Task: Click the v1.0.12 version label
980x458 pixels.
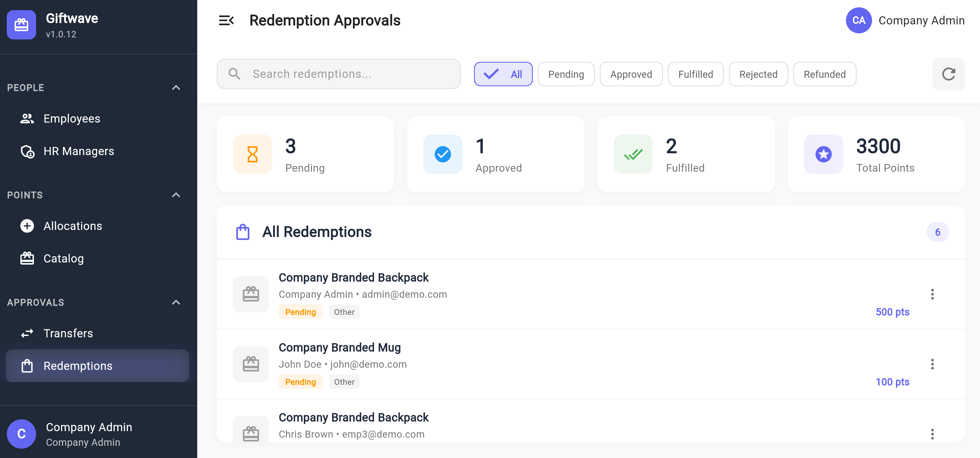Action: [61, 34]
